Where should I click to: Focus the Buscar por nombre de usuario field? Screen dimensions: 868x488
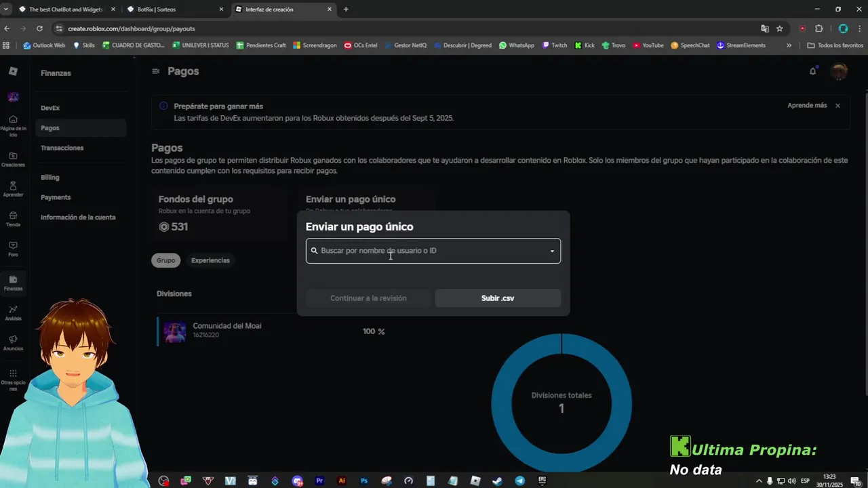[433, 251]
